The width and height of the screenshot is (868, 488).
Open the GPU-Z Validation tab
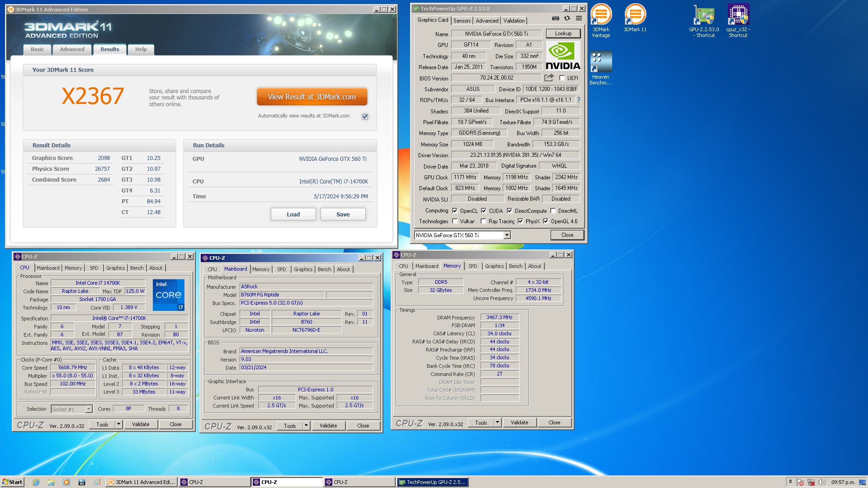tap(514, 21)
